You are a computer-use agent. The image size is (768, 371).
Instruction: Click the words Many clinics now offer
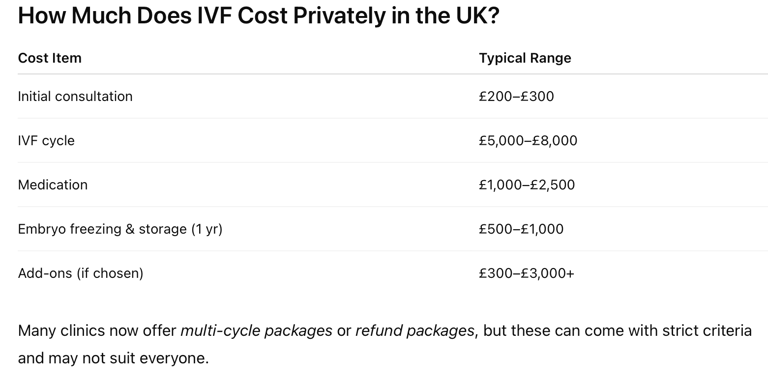tap(97, 331)
